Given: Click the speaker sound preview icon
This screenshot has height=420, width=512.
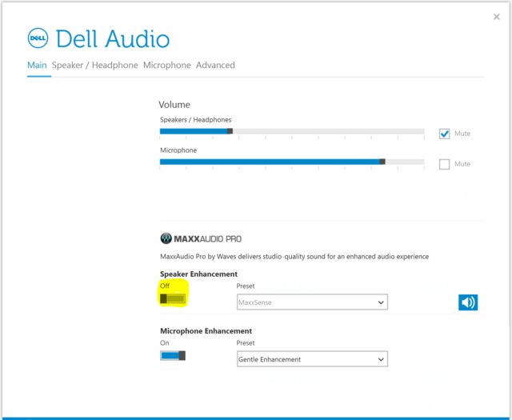Looking at the screenshot, I should (468, 302).
